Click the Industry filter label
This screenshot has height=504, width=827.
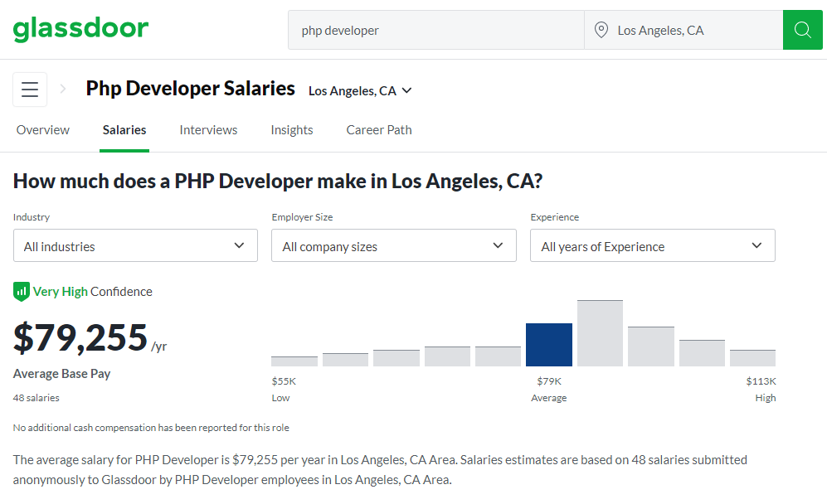pyautogui.click(x=32, y=217)
